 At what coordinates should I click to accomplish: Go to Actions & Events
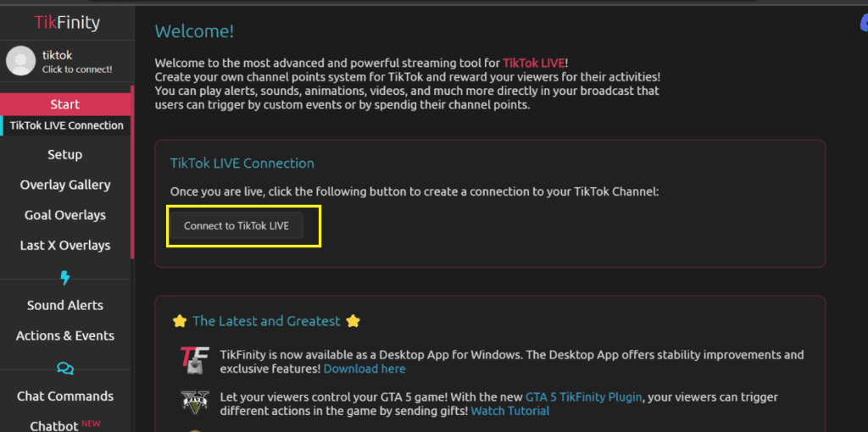65,335
